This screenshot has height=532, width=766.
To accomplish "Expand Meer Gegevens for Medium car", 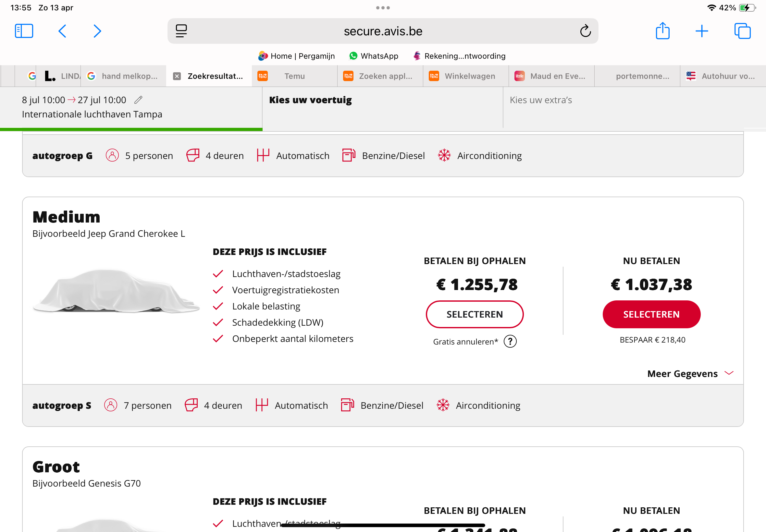I will point(690,373).
